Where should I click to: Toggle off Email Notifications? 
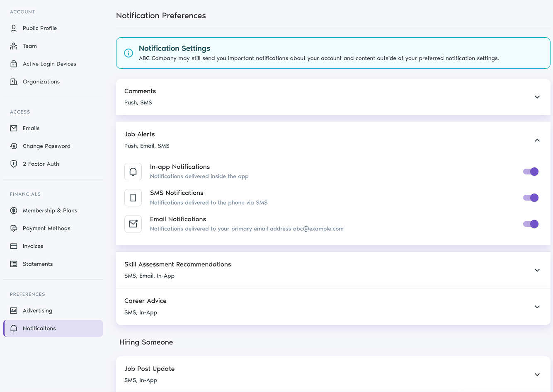pos(531,224)
